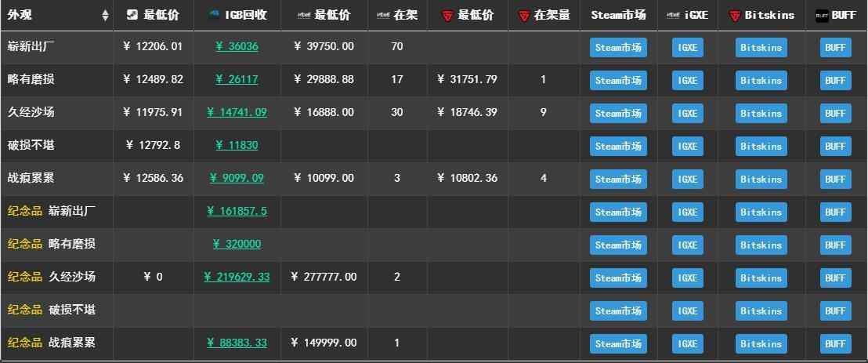Viewport: 868px width, 363px height.
Task: Follow IGB回收 link ¥ 9099.09
Action: point(237,178)
